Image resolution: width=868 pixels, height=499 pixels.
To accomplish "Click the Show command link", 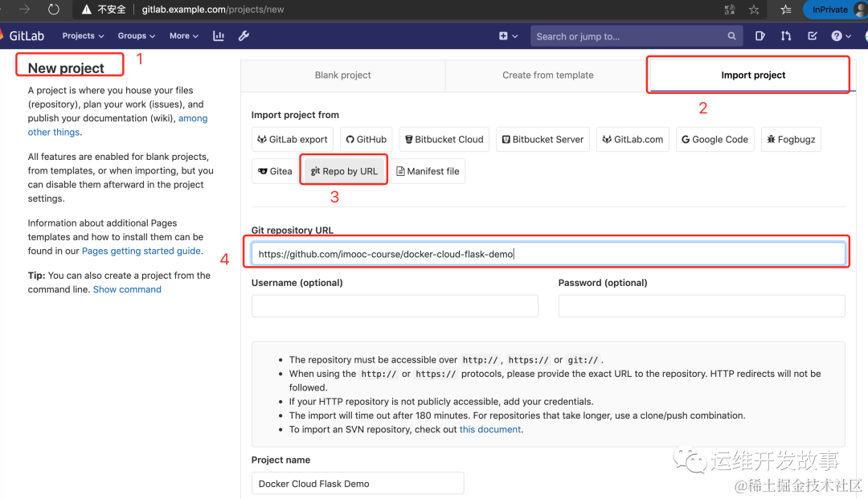I will [x=127, y=289].
